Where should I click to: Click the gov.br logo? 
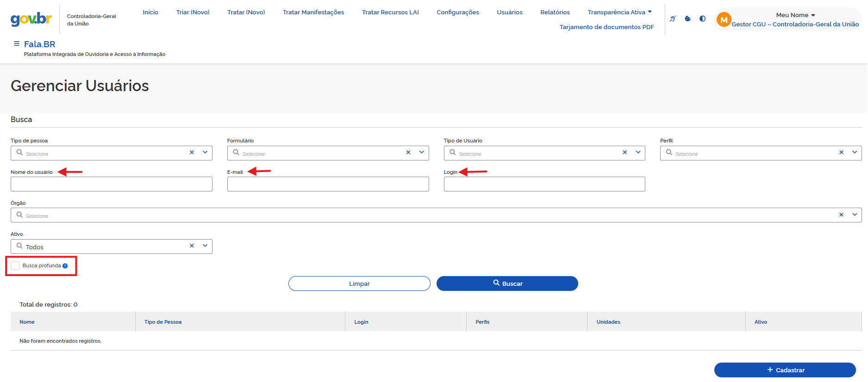tap(31, 19)
